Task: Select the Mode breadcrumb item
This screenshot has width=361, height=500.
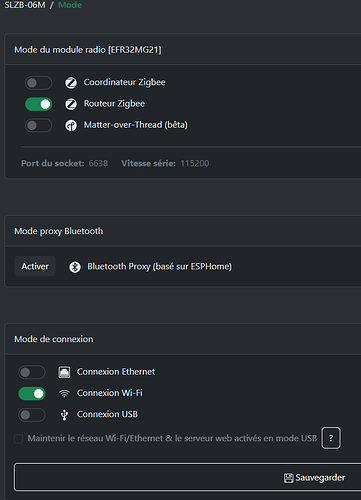Action: [70, 5]
